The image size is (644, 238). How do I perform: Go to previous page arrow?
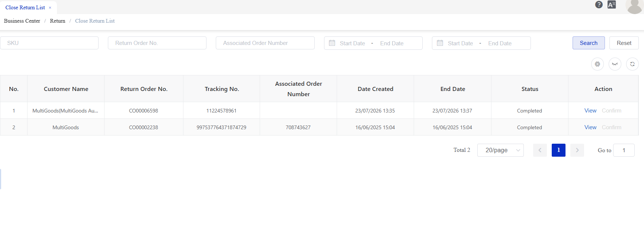point(540,150)
